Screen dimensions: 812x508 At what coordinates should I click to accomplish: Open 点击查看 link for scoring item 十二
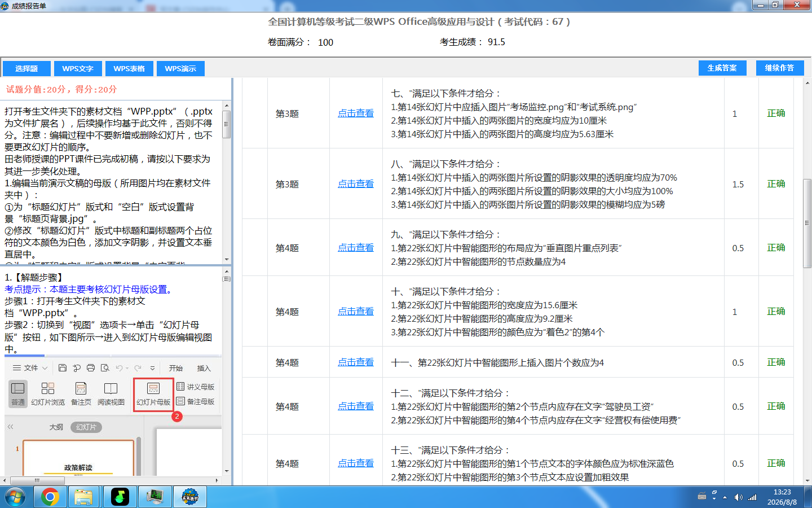pyautogui.click(x=356, y=406)
